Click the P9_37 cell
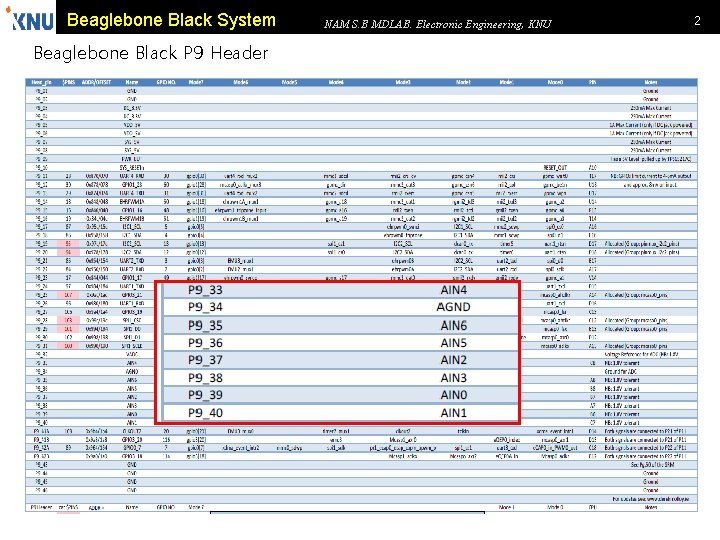Image resolution: width=720 pixels, height=540 pixels. [205, 360]
